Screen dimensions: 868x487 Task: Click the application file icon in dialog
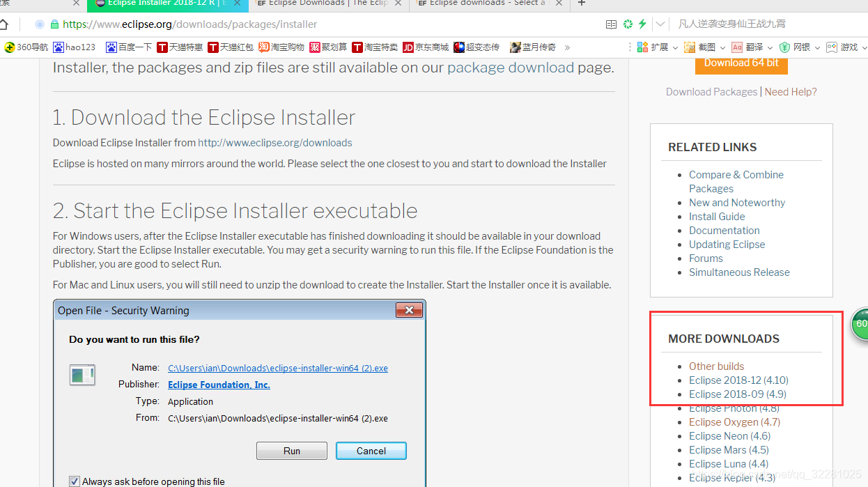coord(82,375)
